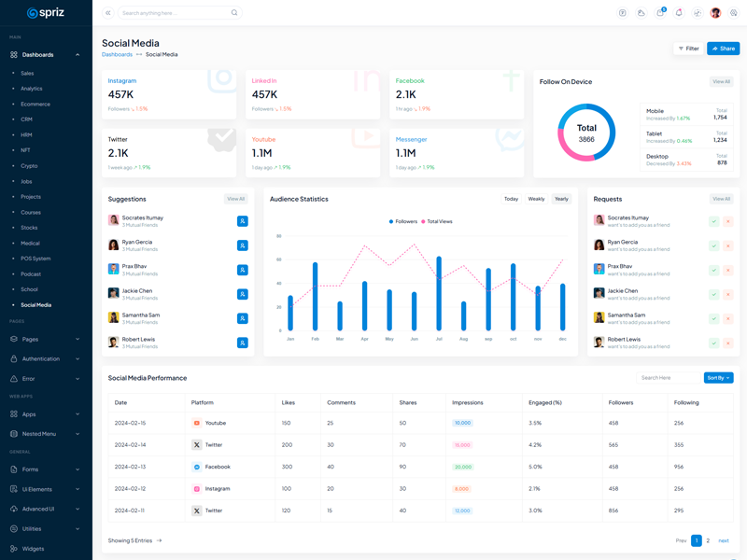Viewport: 747px width, 560px height.
Task: Open the Sort By dropdown
Action: click(x=718, y=378)
